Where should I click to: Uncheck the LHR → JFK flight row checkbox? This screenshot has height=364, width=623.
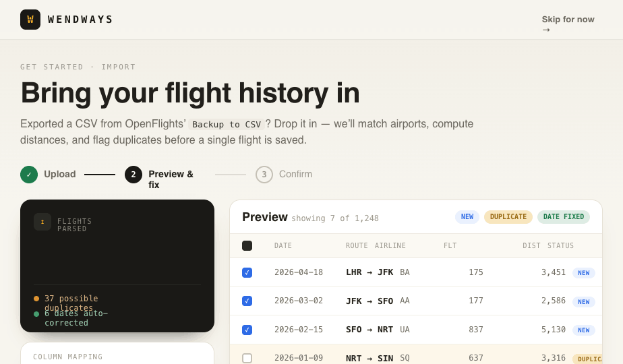(247, 272)
